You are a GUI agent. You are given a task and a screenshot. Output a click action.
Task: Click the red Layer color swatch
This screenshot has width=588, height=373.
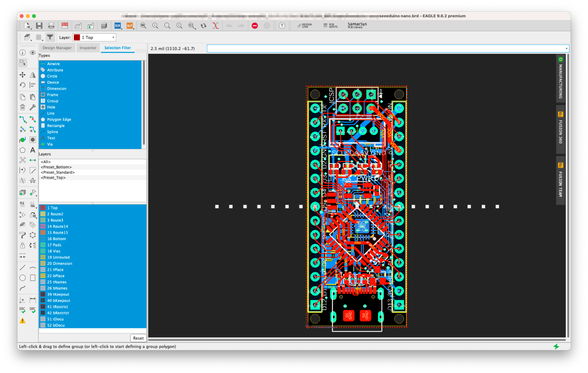(x=77, y=37)
